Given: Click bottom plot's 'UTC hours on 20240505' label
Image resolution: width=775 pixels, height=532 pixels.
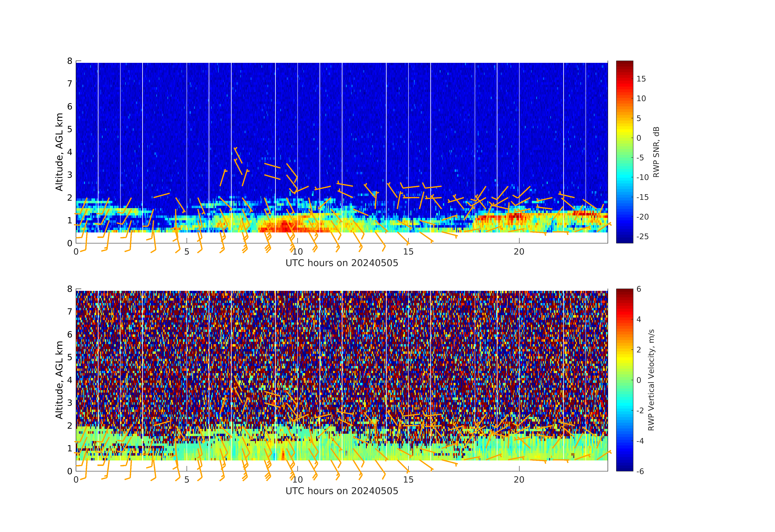Looking at the screenshot, I should tap(342, 491).
